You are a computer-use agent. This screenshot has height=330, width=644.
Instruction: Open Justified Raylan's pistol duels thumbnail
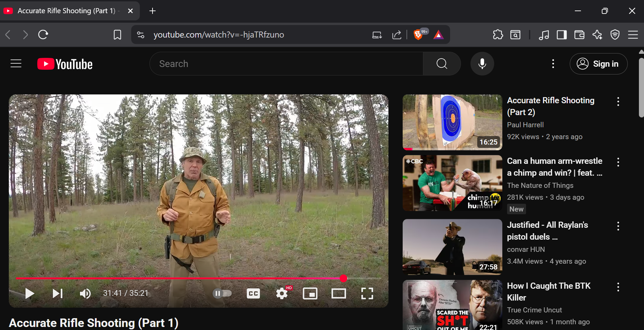click(x=452, y=247)
